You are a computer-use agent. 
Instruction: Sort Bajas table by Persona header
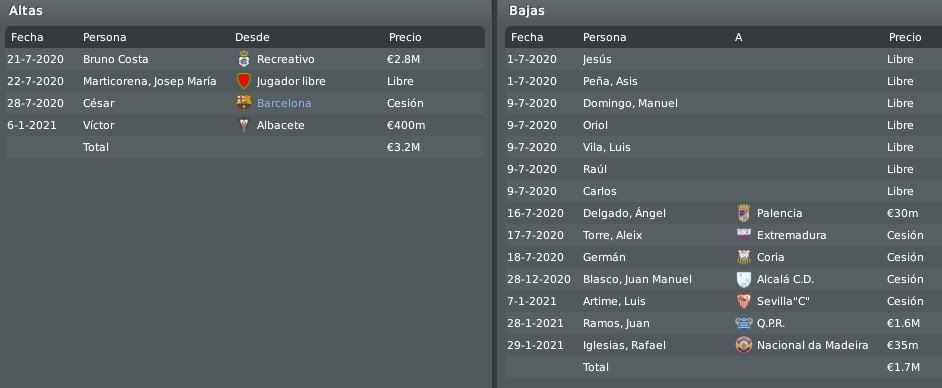pyautogui.click(x=604, y=37)
